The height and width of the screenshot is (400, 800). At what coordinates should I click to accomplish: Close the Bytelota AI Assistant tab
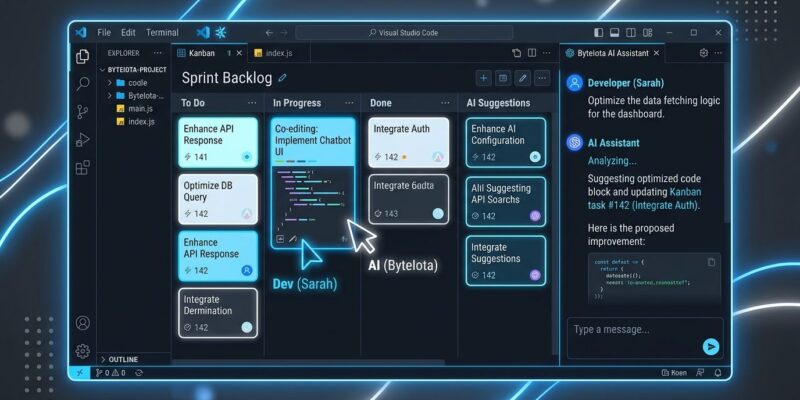coord(656,53)
